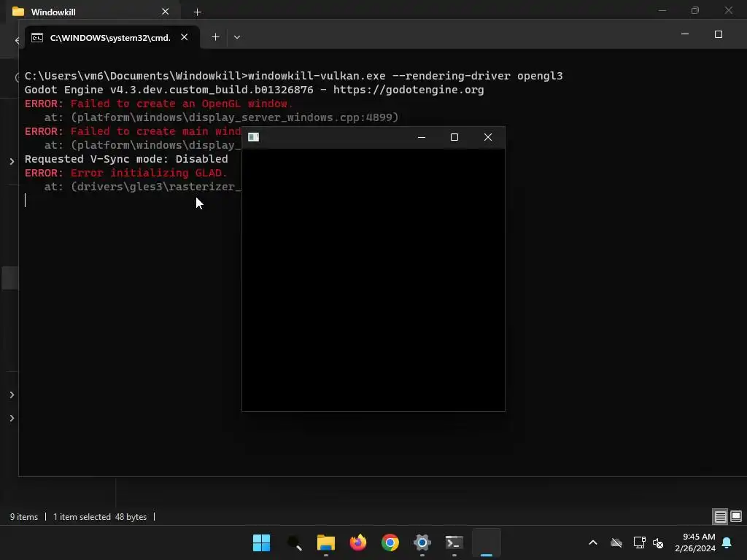The height and width of the screenshot is (560, 747).
Task: Click inside the black game canvas
Action: coord(373,279)
